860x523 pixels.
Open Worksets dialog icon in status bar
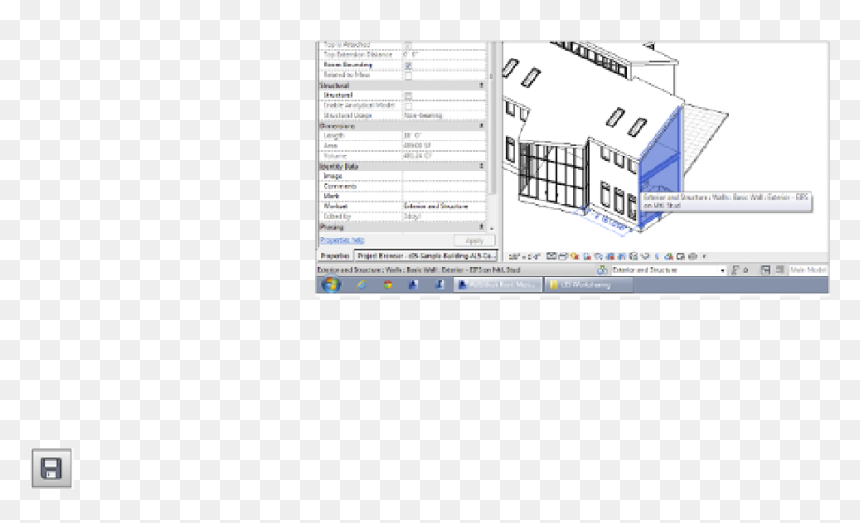[602, 270]
